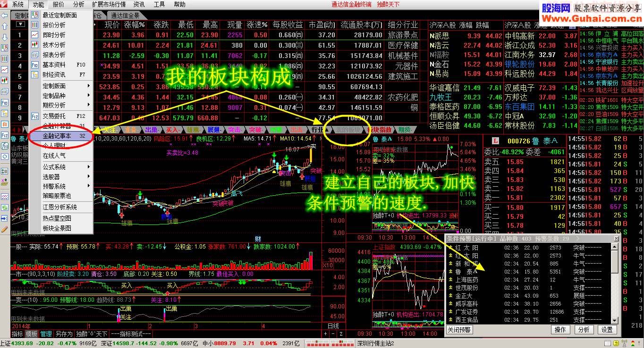Click the 细分行业 column header
644x348 pixels.
pos(403,25)
